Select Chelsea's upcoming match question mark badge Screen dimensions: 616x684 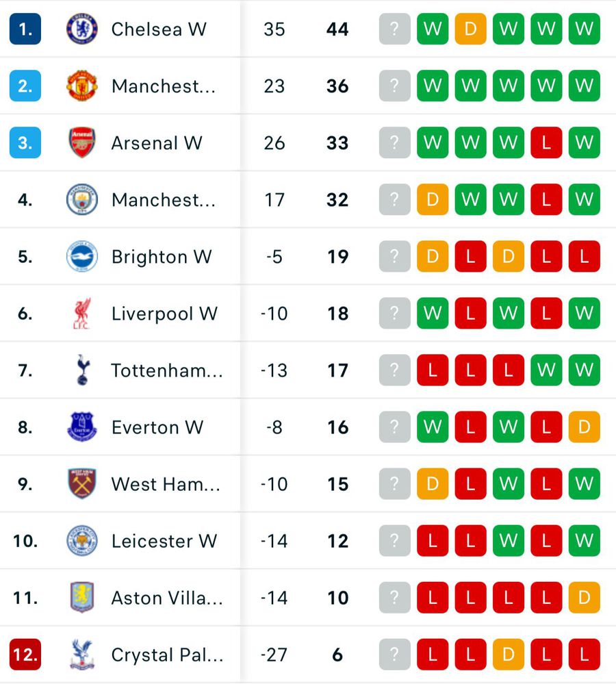(394, 29)
